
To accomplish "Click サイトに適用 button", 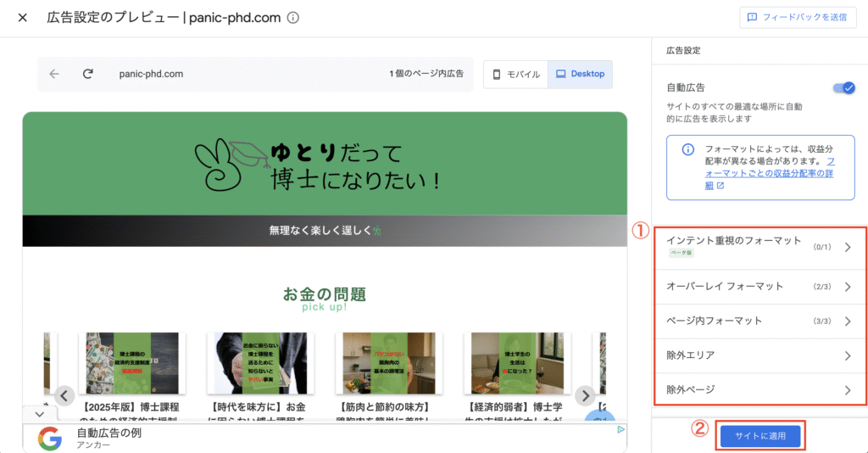I will coord(760,436).
